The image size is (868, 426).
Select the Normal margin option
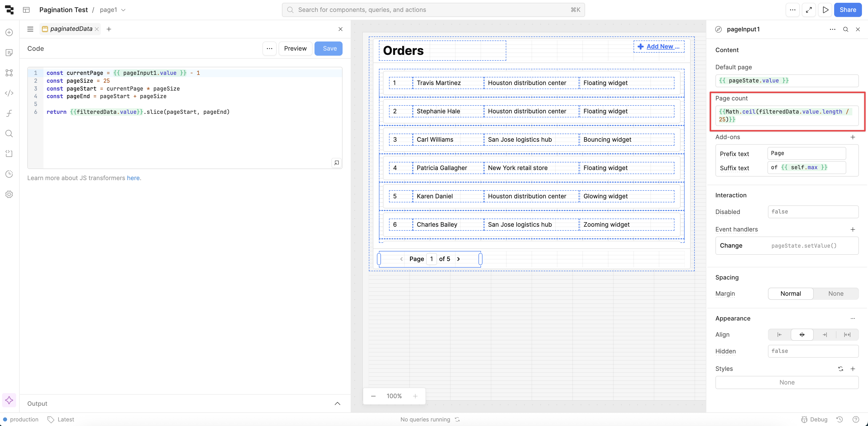click(790, 293)
